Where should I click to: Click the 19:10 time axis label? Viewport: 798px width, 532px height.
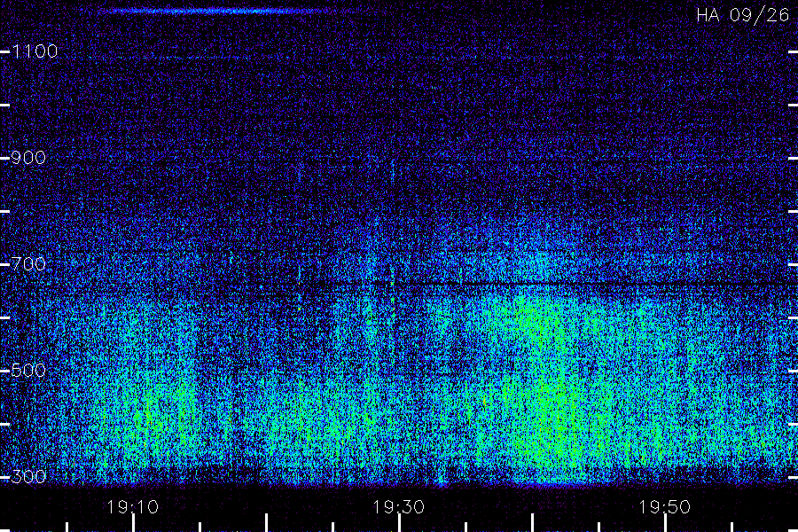pos(133,507)
